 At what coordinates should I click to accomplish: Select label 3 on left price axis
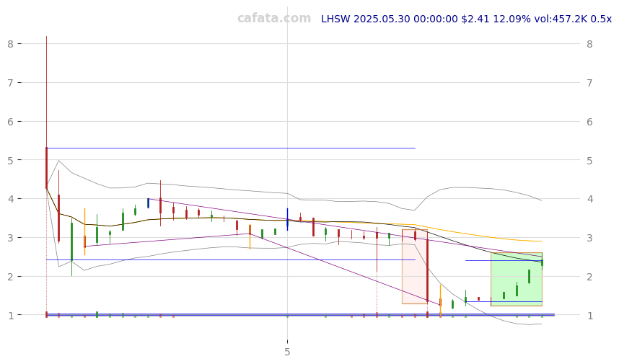pyautogui.click(x=10, y=238)
